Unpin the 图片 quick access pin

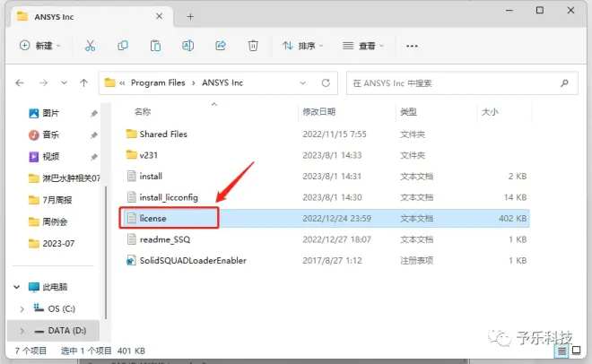click(x=94, y=114)
